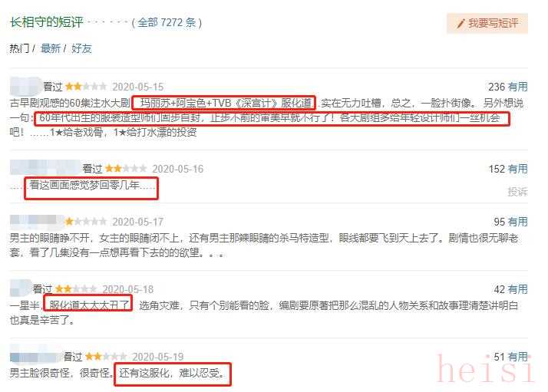548x392 pixels.
Task: Click the date 2020-05-19 on the last review
Action: [157, 357]
